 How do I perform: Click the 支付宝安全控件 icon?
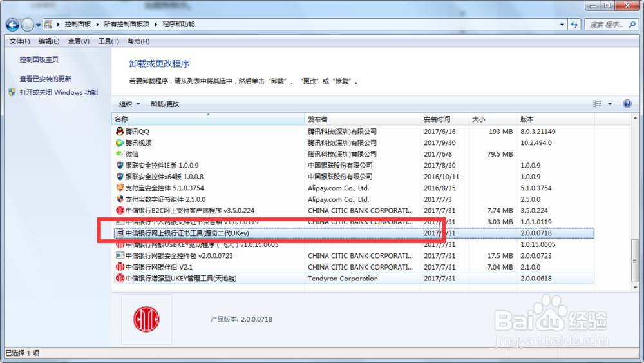[120, 188]
